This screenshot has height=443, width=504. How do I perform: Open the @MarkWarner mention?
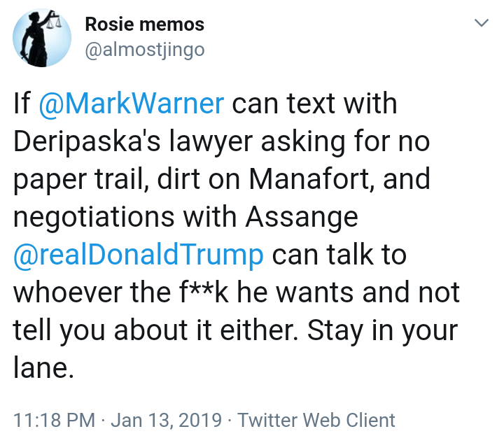coord(131,104)
